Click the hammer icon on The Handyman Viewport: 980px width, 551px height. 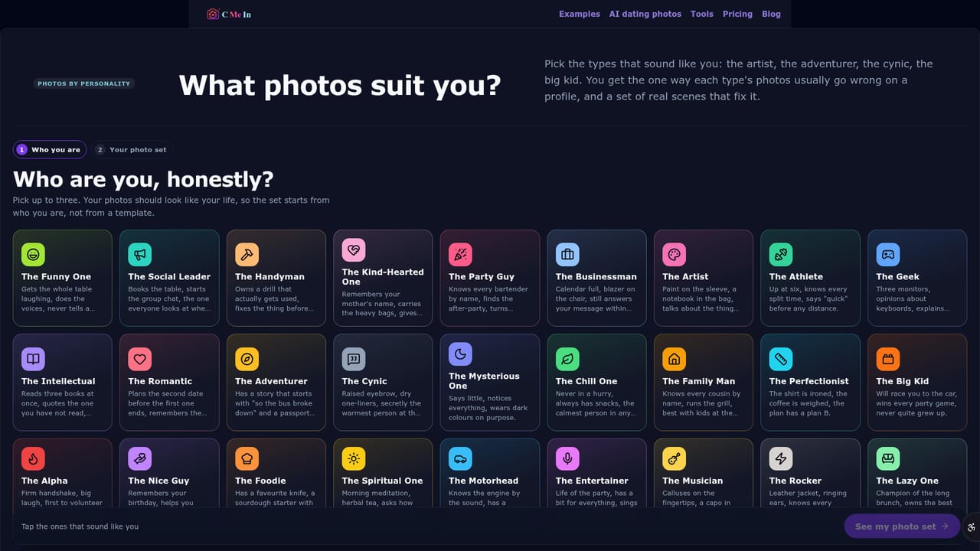coord(247,254)
